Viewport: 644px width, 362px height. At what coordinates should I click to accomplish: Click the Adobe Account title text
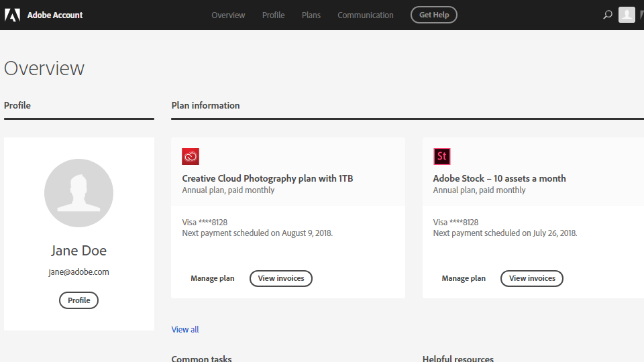click(55, 15)
